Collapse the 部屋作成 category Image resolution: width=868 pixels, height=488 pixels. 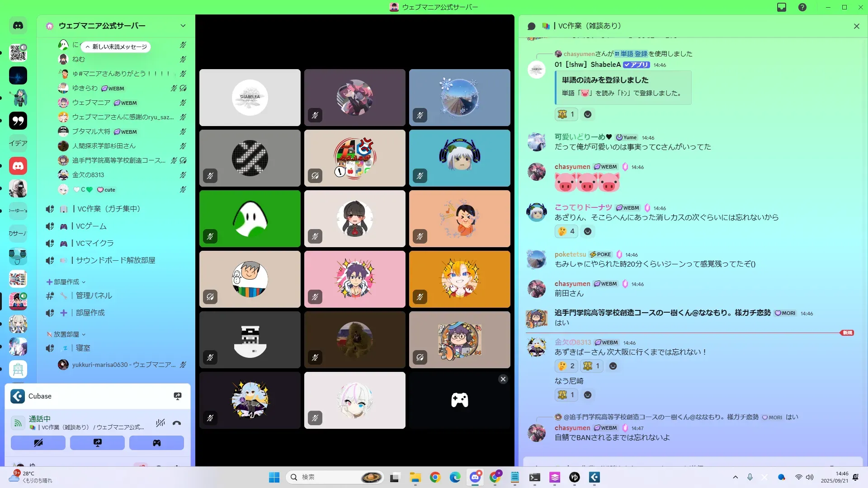tap(66, 282)
